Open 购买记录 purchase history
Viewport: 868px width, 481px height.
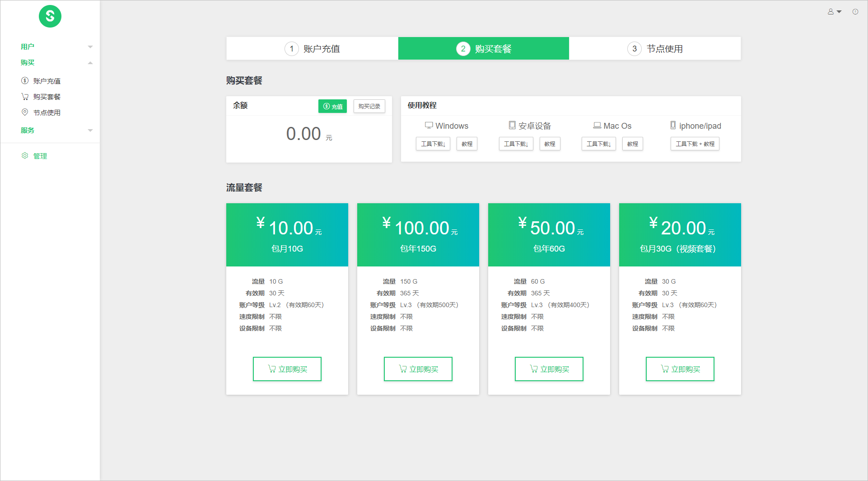(369, 106)
